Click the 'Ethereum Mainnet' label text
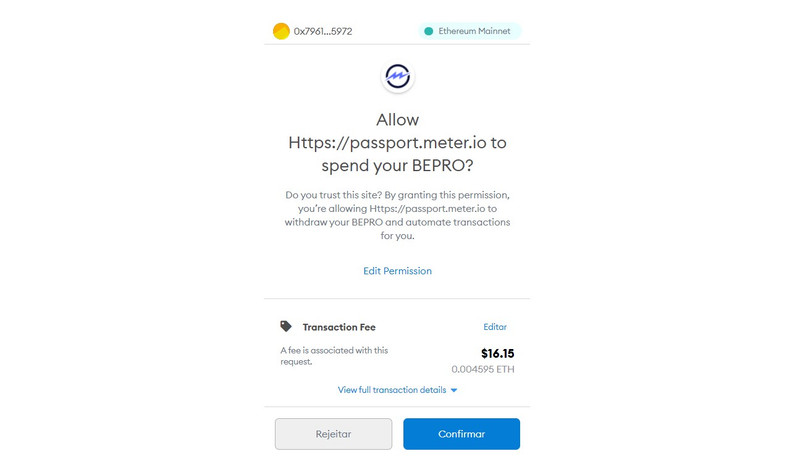This screenshot has height=472, width=800. tap(475, 31)
